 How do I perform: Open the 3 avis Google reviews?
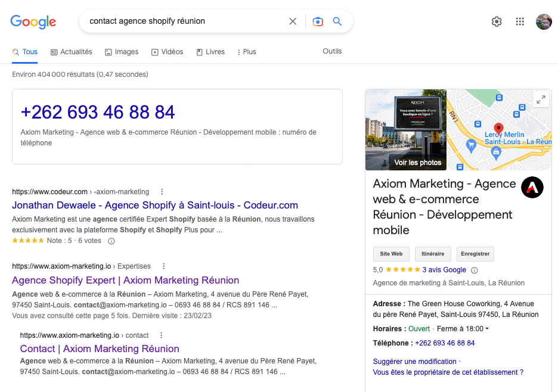click(x=444, y=270)
